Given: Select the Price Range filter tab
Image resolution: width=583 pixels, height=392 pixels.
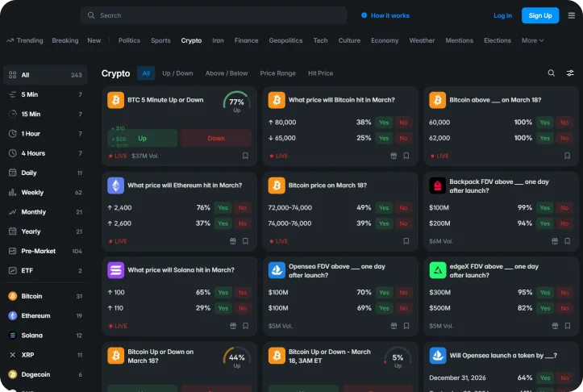Looking at the screenshot, I should (x=277, y=73).
